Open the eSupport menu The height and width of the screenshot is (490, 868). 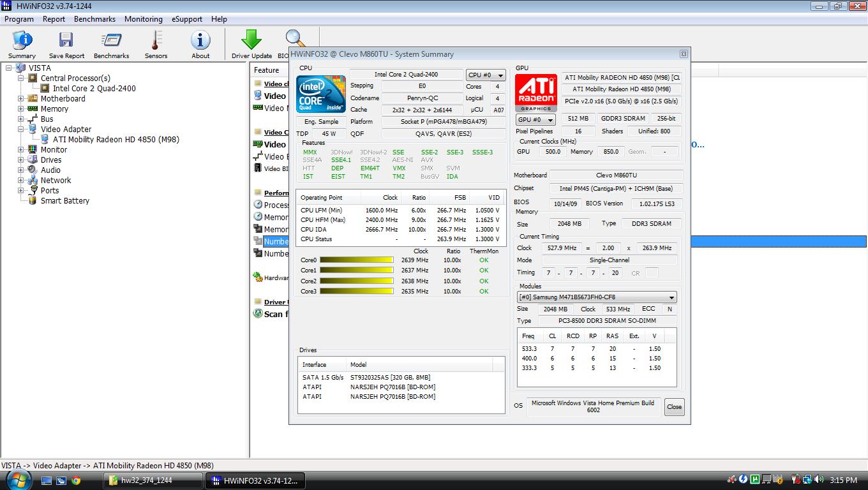187,19
